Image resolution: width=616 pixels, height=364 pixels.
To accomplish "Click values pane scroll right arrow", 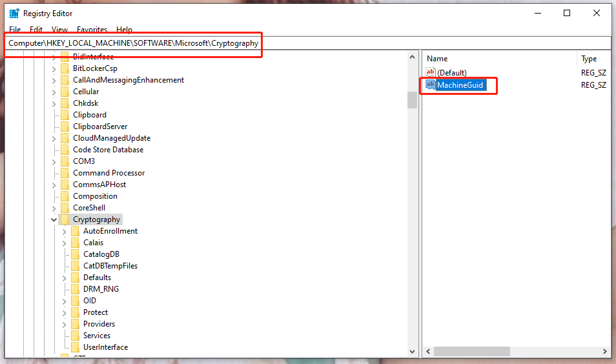I will (605, 352).
